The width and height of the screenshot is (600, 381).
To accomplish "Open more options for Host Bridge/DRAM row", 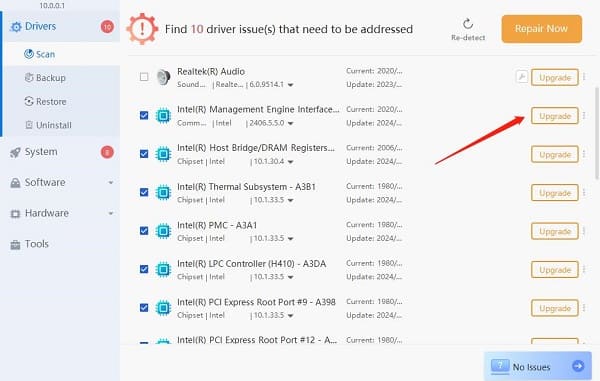I will pyautogui.click(x=584, y=154).
